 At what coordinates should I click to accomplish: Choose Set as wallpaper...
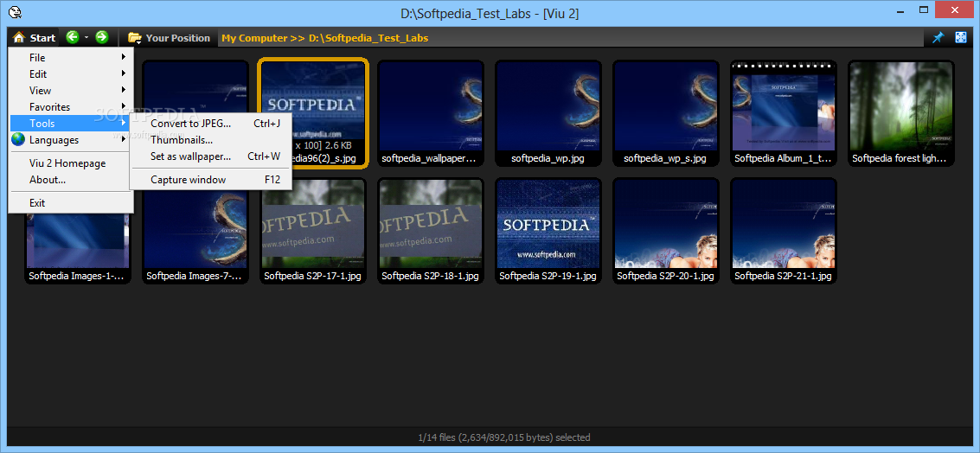(211, 156)
